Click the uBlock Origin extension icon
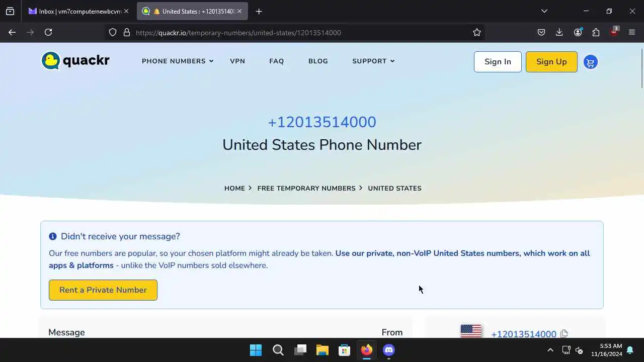The height and width of the screenshot is (362, 644). tap(614, 32)
